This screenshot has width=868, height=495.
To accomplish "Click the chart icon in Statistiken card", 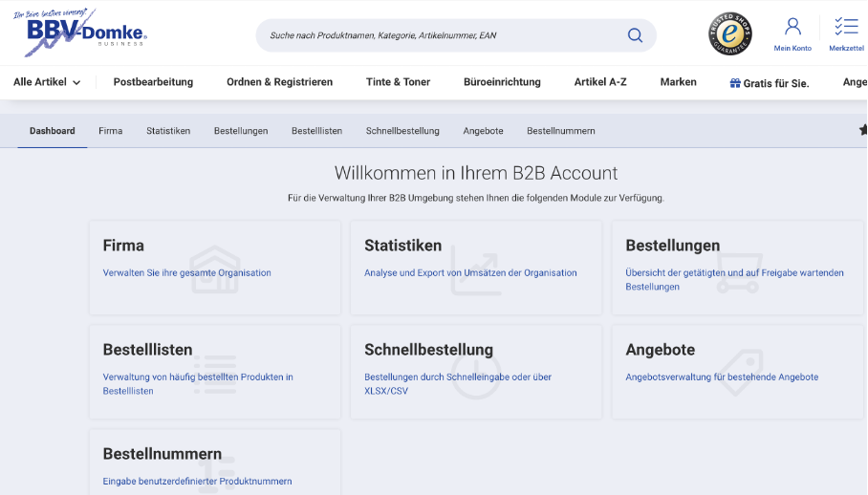I will [x=475, y=269].
